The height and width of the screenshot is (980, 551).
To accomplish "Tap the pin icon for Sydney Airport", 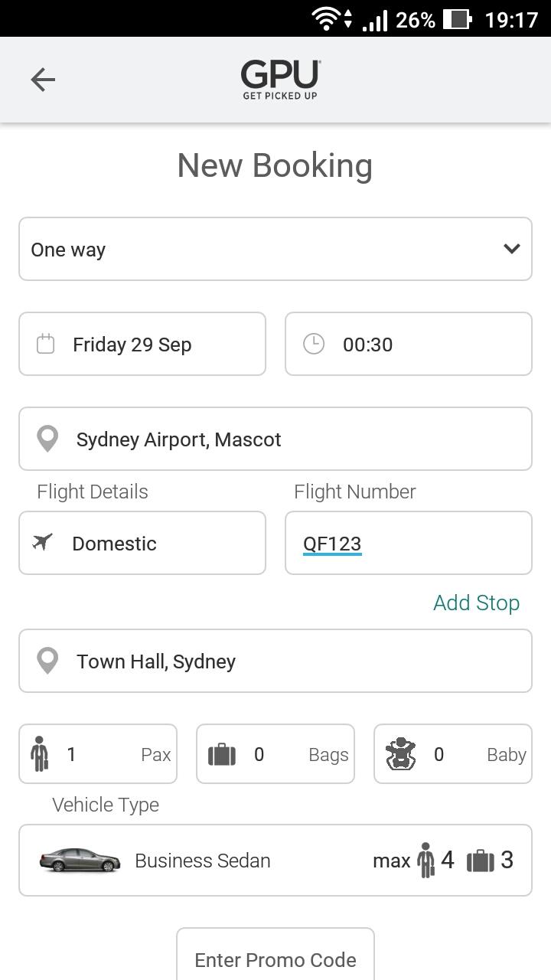I will [47, 439].
